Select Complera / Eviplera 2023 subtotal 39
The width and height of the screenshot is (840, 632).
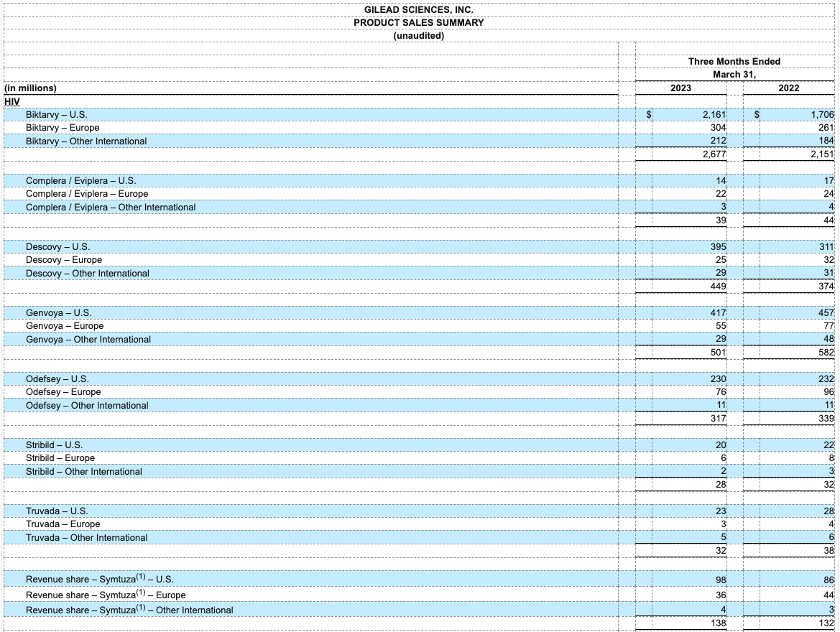tap(721, 220)
